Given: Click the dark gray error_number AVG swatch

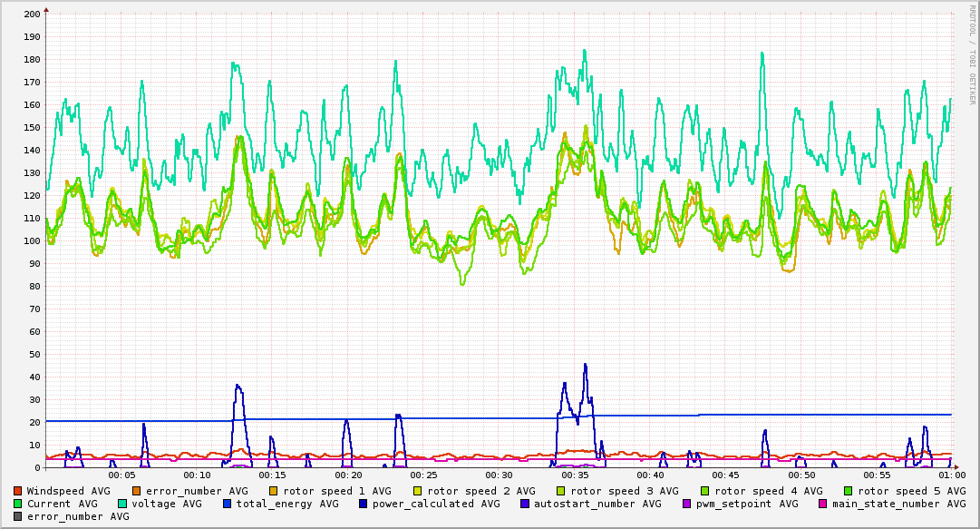Looking at the screenshot, I should coord(17,517).
